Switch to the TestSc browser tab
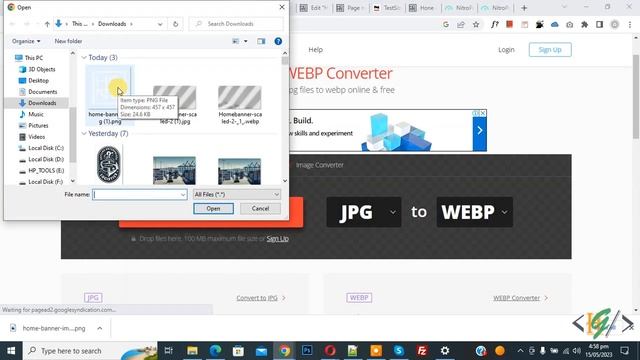The width and height of the screenshot is (640, 360). coord(386,8)
